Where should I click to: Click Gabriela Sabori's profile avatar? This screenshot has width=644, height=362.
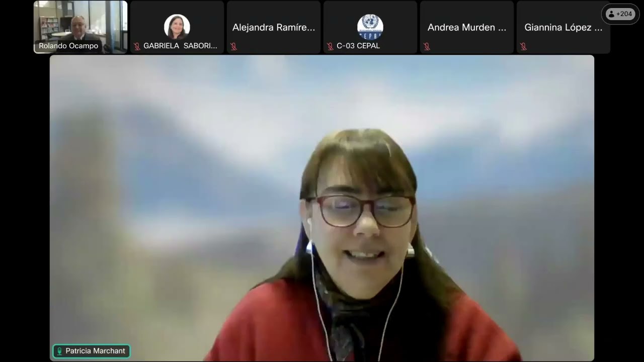[177, 27]
